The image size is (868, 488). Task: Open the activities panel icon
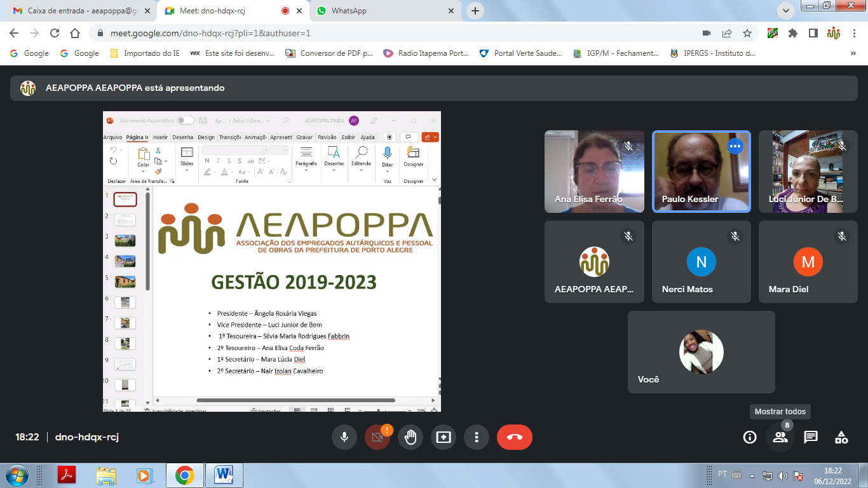[841, 437]
